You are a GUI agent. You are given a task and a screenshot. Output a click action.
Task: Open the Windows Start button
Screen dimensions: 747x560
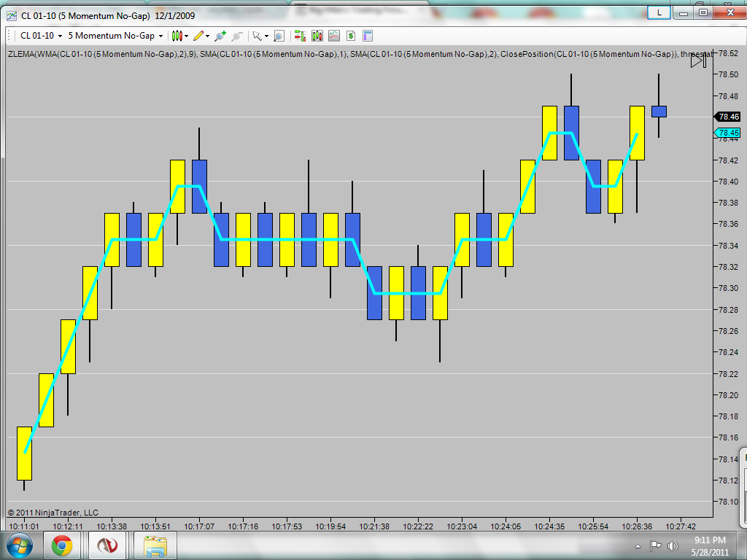click(x=20, y=545)
